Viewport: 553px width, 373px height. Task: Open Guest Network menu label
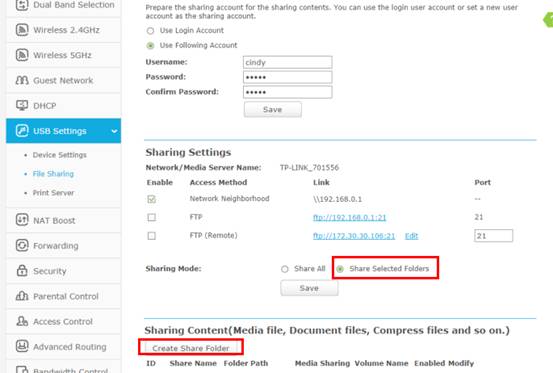[x=63, y=80]
